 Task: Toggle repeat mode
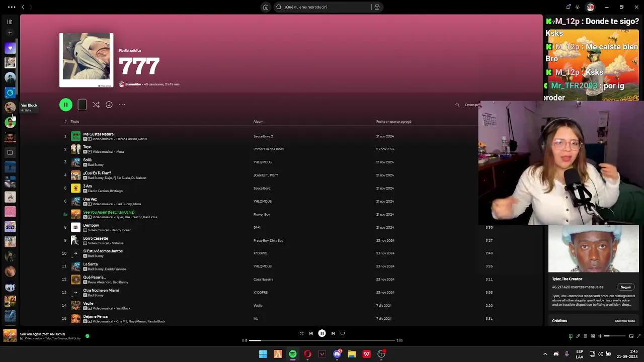pos(343,333)
